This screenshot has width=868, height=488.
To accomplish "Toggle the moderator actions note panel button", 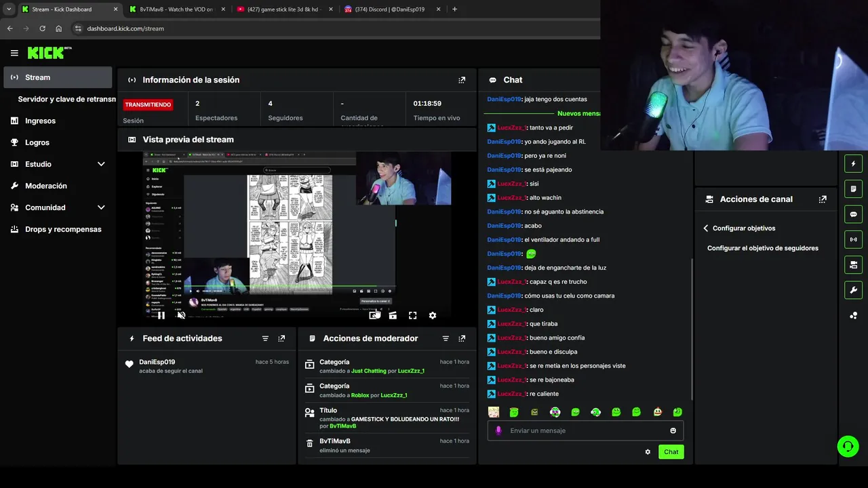I will [x=853, y=188].
